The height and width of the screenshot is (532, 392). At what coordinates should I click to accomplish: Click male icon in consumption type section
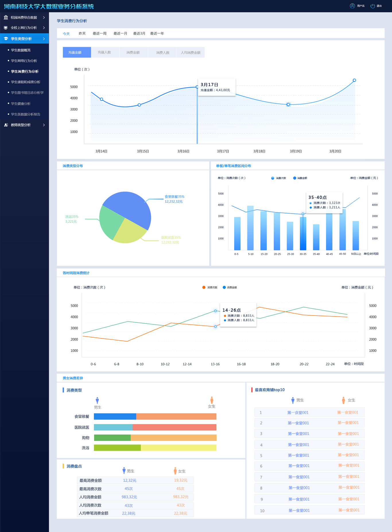pos(97,401)
